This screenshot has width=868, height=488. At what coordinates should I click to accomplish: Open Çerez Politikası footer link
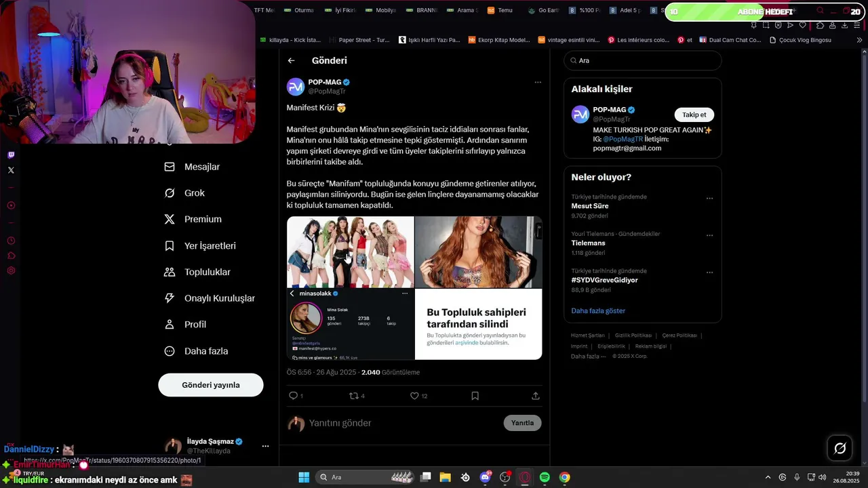coord(679,335)
